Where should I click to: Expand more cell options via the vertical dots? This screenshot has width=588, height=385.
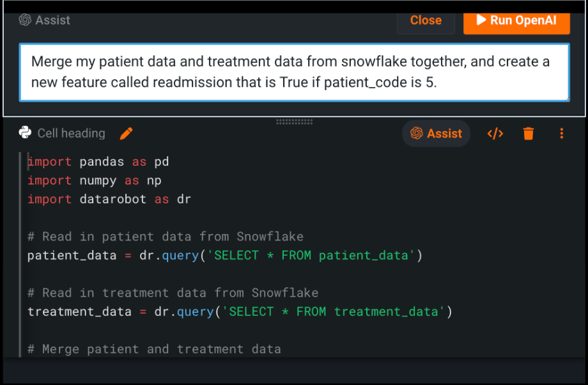point(561,133)
